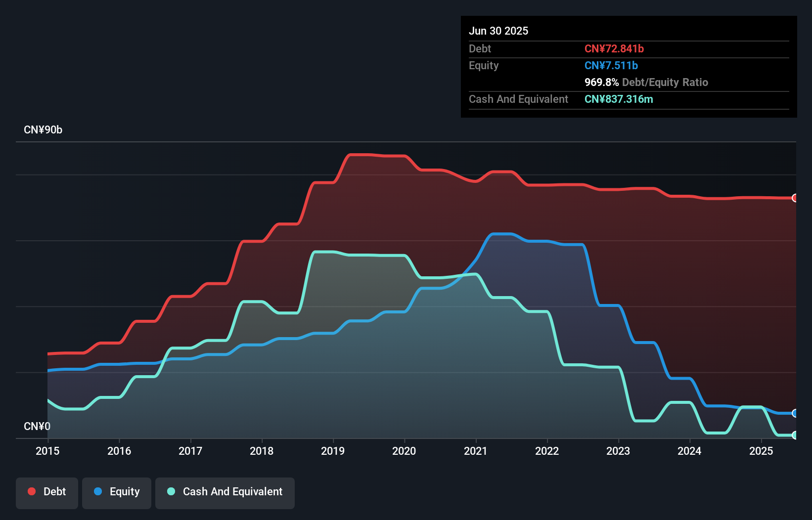Select the Debt endpoint marker on the chart
The image size is (812, 520).
pyautogui.click(x=795, y=198)
